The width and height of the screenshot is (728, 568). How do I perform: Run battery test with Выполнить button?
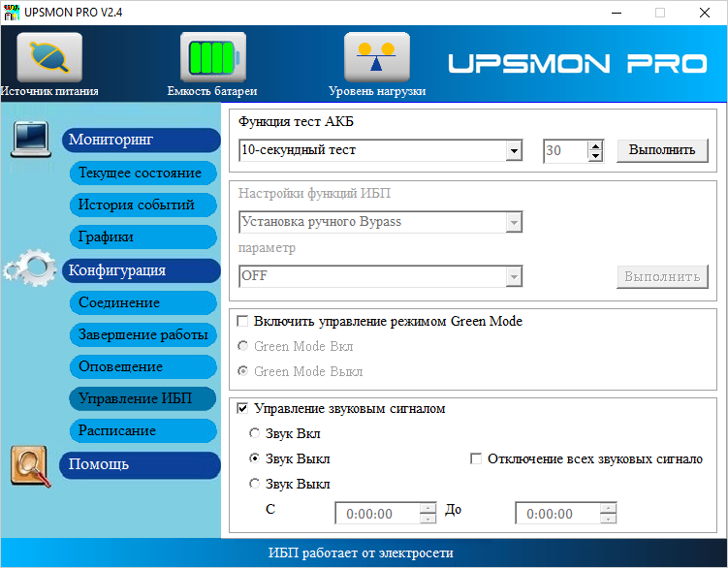coord(662,150)
